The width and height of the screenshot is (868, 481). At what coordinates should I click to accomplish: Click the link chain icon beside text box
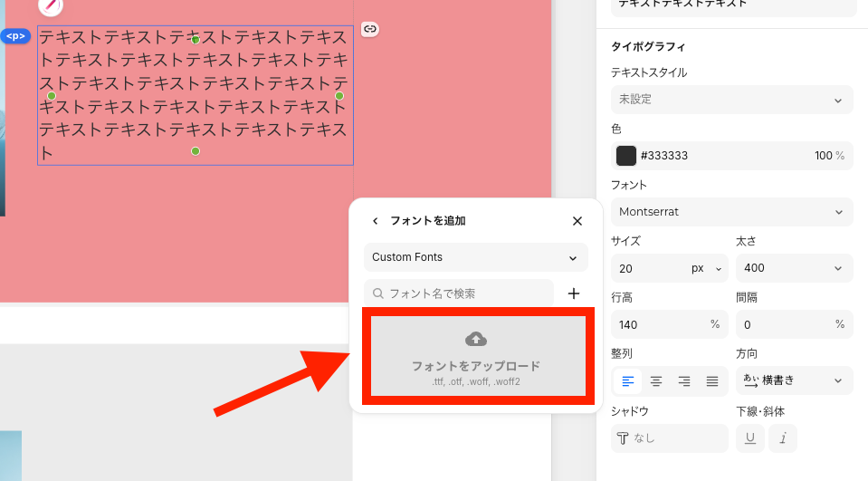tap(369, 29)
